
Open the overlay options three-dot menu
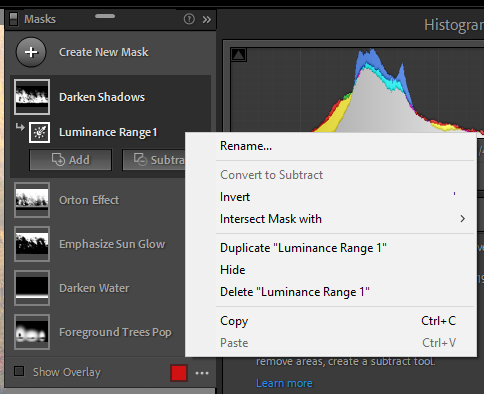pos(202,373)
